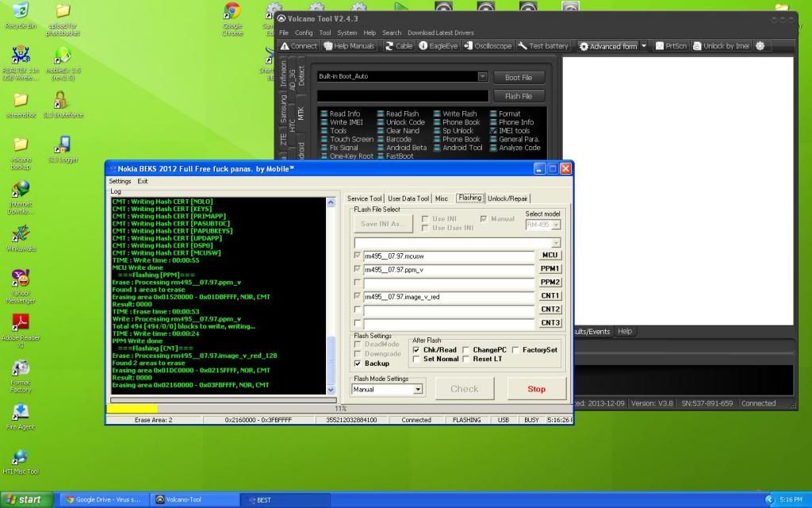
Task: Switch to the Service Tool tab
Action: (x=365, y=198)
